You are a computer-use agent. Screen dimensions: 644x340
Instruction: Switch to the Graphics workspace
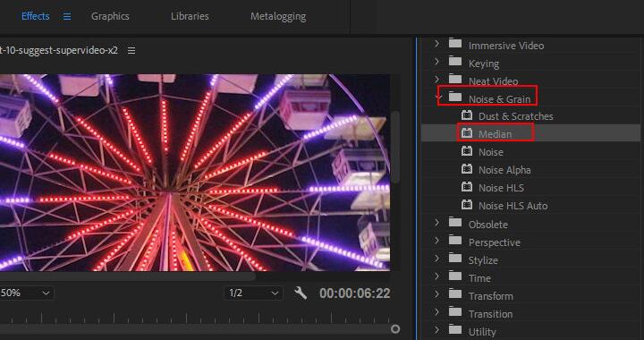(110, 16)
